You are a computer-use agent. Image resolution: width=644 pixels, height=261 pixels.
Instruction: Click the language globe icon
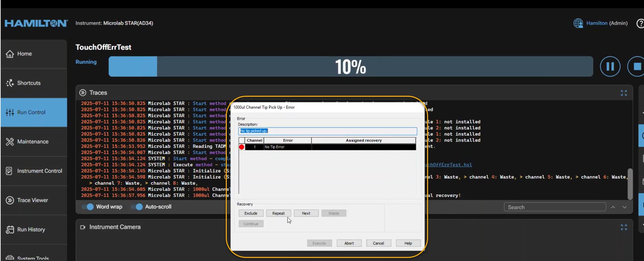pos(578,23)
